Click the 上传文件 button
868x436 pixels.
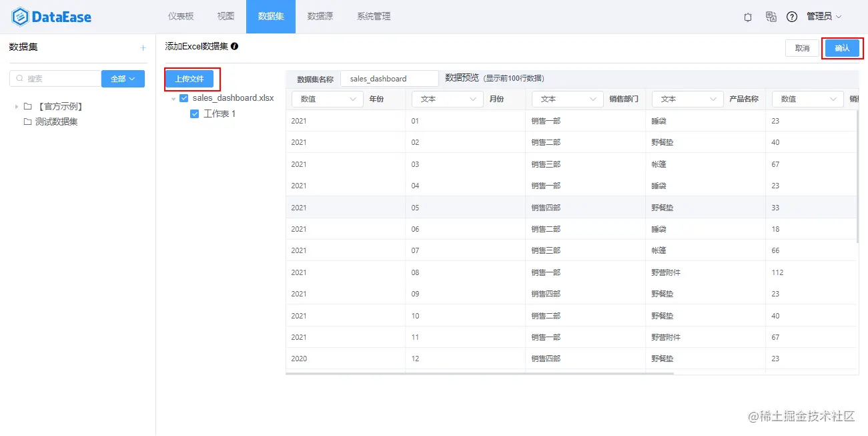(x=189, y=79)
